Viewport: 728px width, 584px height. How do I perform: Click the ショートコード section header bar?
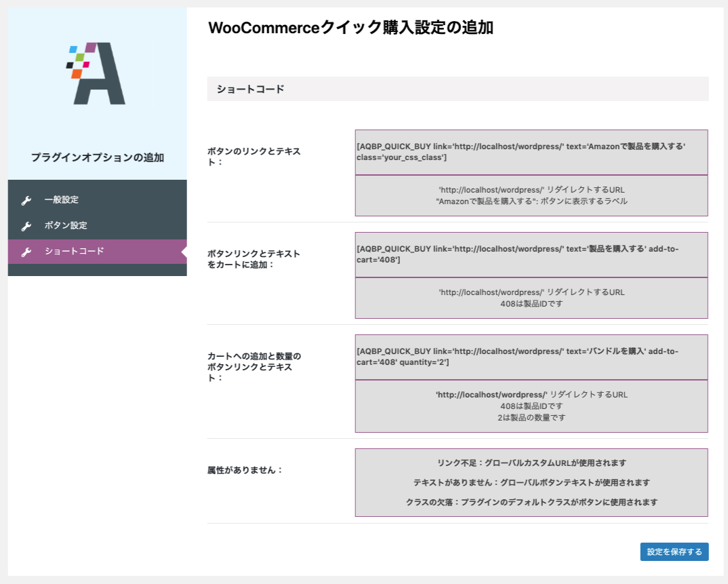pos(458,89)
